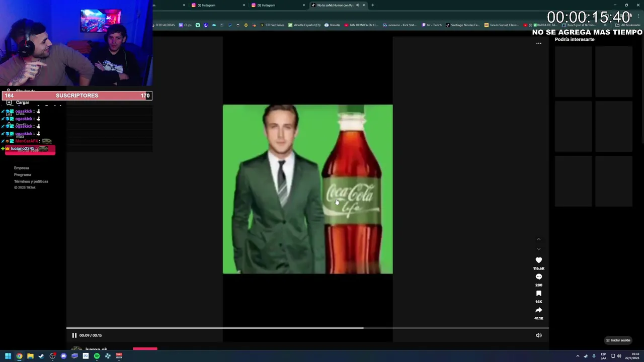Open the comments via the speech bubble icon

[539, 277]
